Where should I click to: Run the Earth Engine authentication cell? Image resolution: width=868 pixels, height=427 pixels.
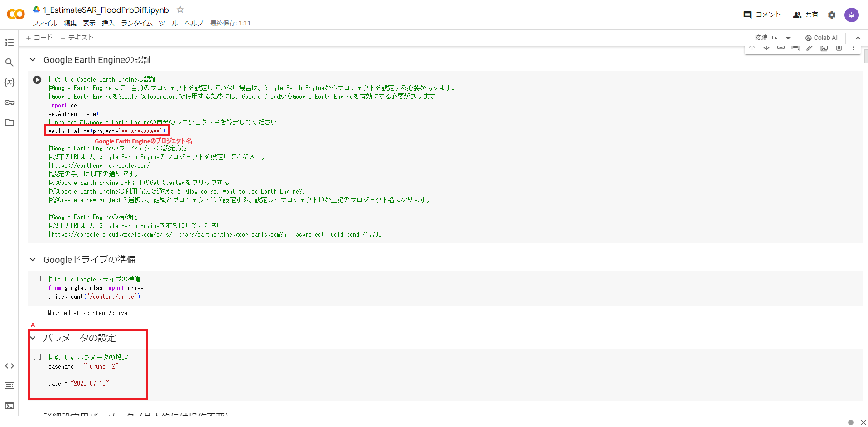coord(37,80)
